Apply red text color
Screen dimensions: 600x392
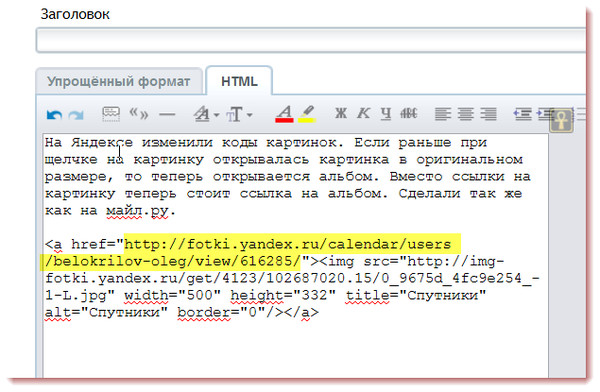click(284, 114)
